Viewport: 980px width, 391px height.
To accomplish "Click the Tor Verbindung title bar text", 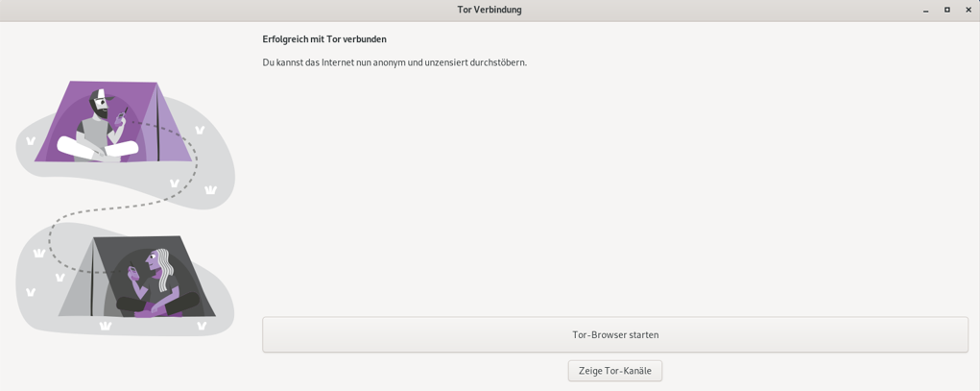I will [490, 10].
